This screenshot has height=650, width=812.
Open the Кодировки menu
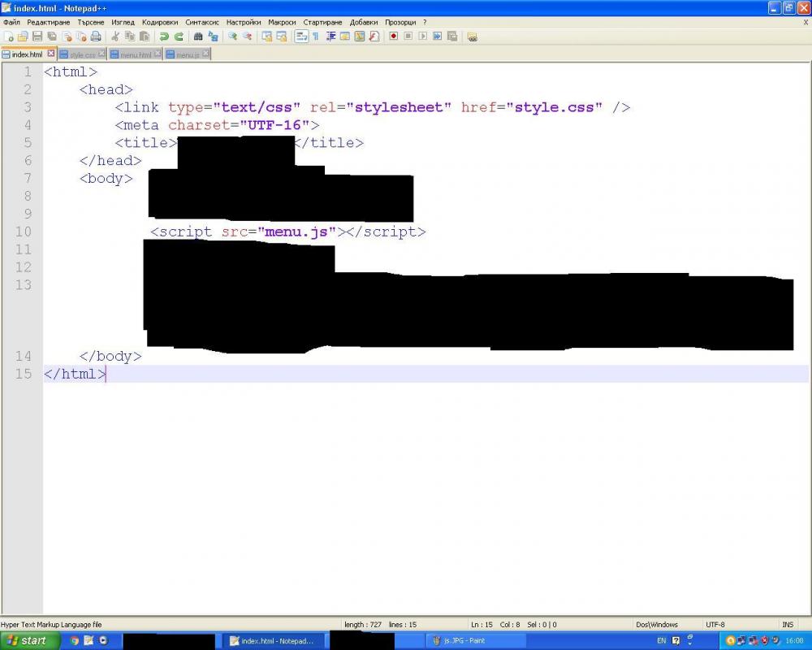click(159, 22)
